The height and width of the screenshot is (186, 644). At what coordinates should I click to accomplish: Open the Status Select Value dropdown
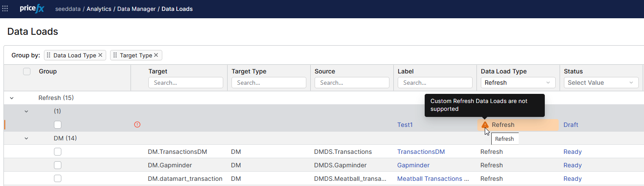(x=601, y=83)
